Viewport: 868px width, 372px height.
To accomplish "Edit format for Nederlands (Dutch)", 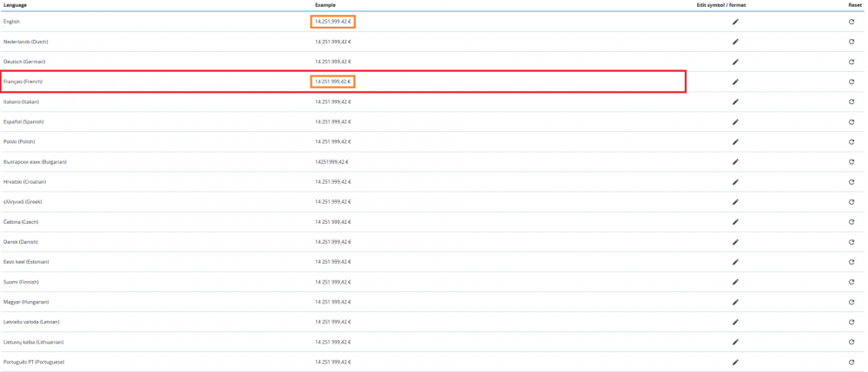I will (x=735, y=42).
